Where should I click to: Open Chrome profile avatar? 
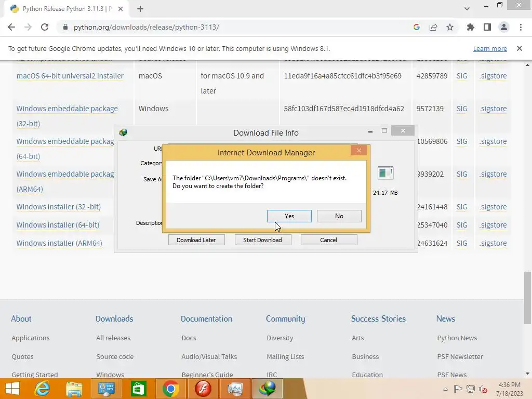coord(504,27)
